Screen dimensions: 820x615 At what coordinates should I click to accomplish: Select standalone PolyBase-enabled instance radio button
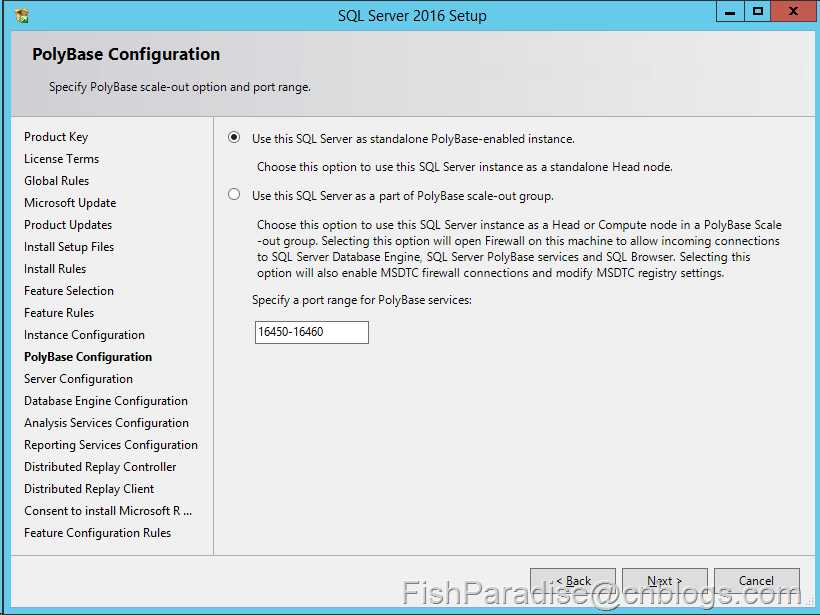(x=234, y=138)
